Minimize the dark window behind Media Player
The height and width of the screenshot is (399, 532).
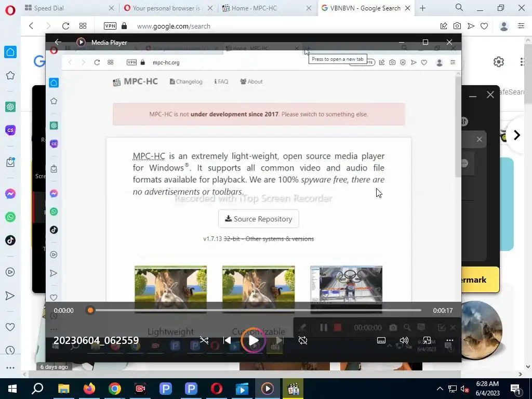[x=473, y=96]
